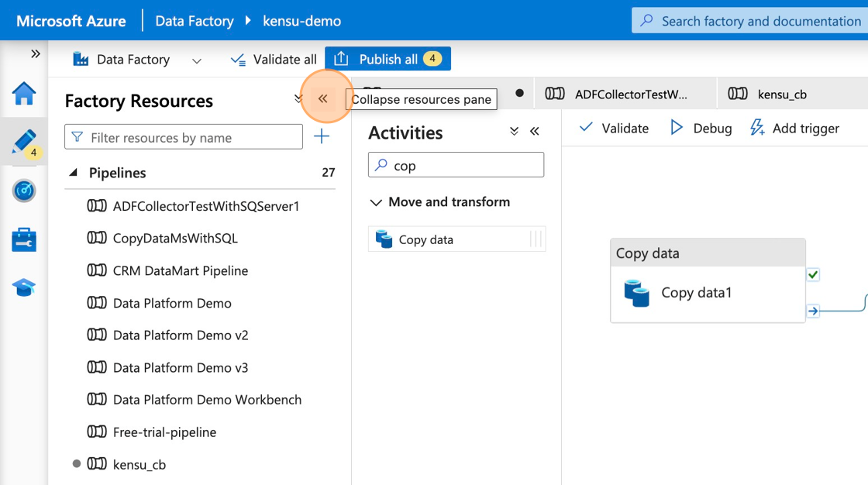Viewport: 868px width, 485px height.
Task: Click the Data Factory breadcrumb link
Action: [195, 21]
